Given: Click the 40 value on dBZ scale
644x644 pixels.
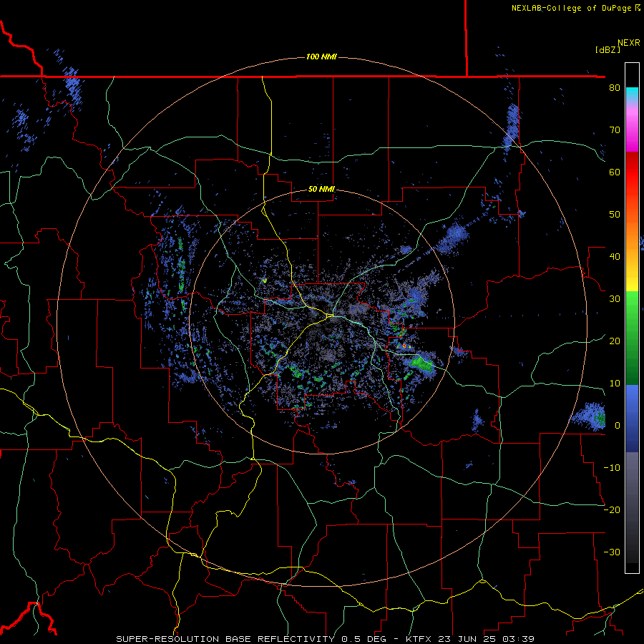Looking at the screenshot, I should click(615, 257).
